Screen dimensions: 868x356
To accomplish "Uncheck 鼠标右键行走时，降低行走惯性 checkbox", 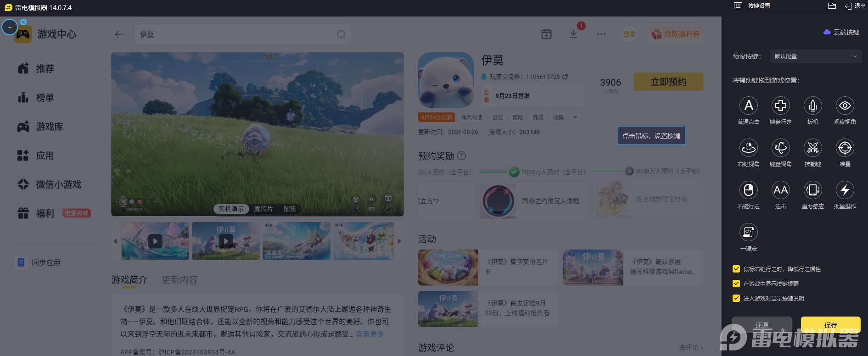I will pyautogui.click(x=736, y=269).
